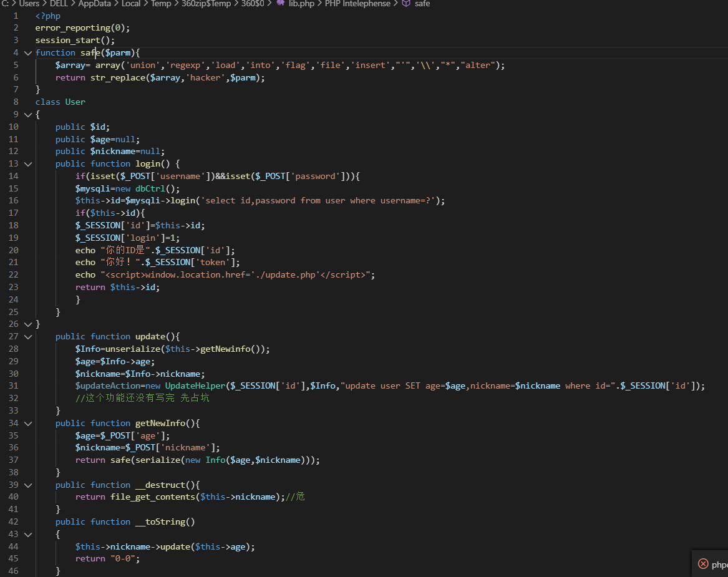Click the select id,password SQL string
The image size is (728, 577).
pyautogui.click(x=318, y=200)
